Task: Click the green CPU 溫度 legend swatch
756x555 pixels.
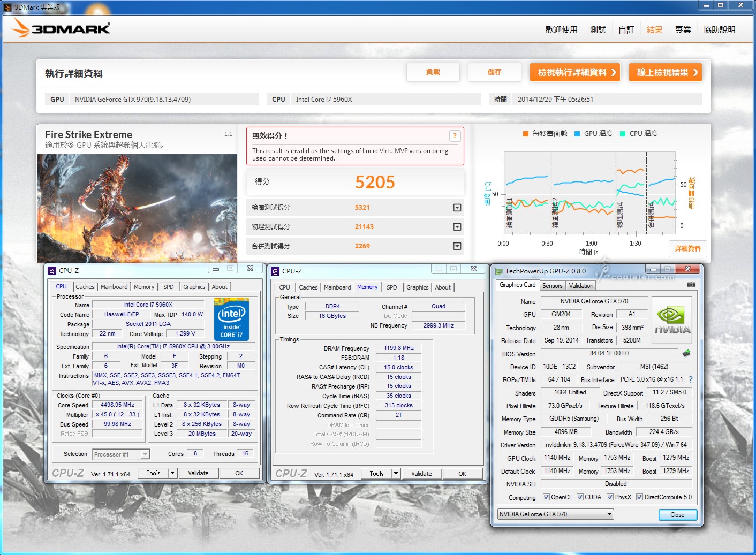Action: 623,134
